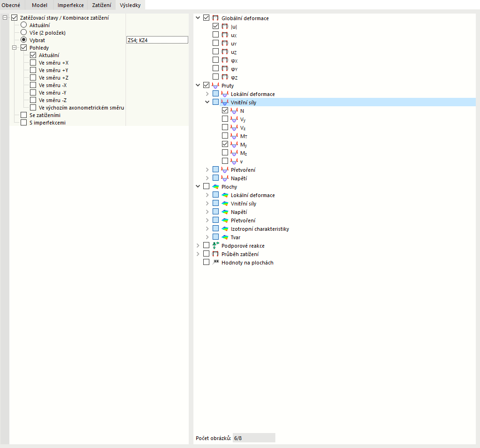Click the My bending moment icon
The width and height of the screenshot is (480, 448).
tap(234, 145)
